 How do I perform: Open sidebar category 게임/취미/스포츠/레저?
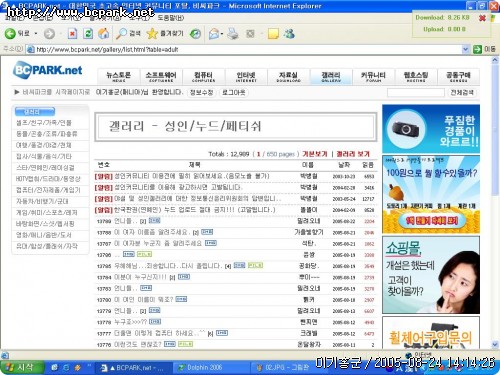[47, 213]
